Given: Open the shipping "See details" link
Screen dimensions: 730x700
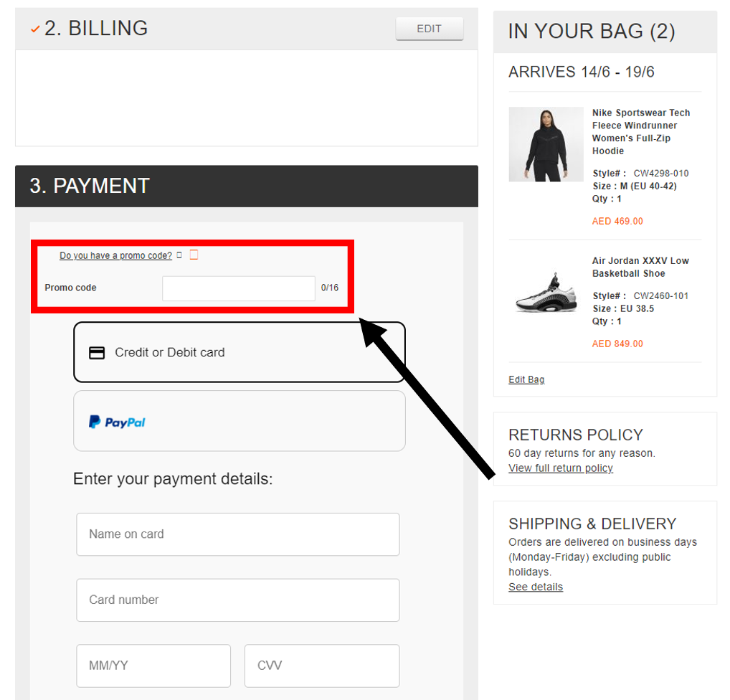Looking at the screenshot, I should point(535,587).
